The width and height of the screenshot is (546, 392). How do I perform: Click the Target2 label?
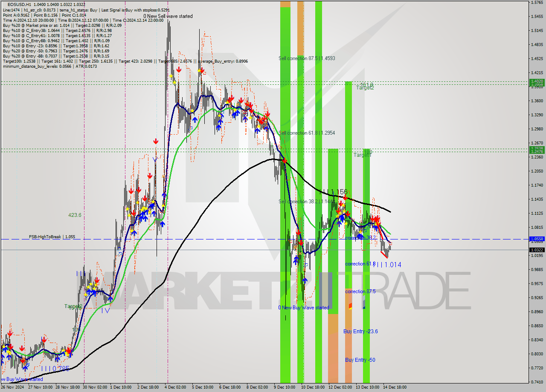click(365, 87)
